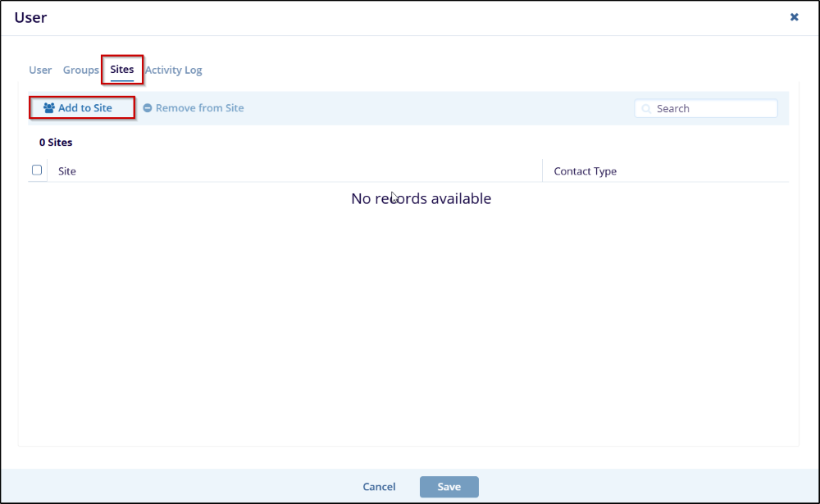The image size is (820, 504).
Task: Select the Sites tab
Action: click(x=122, y=70)
